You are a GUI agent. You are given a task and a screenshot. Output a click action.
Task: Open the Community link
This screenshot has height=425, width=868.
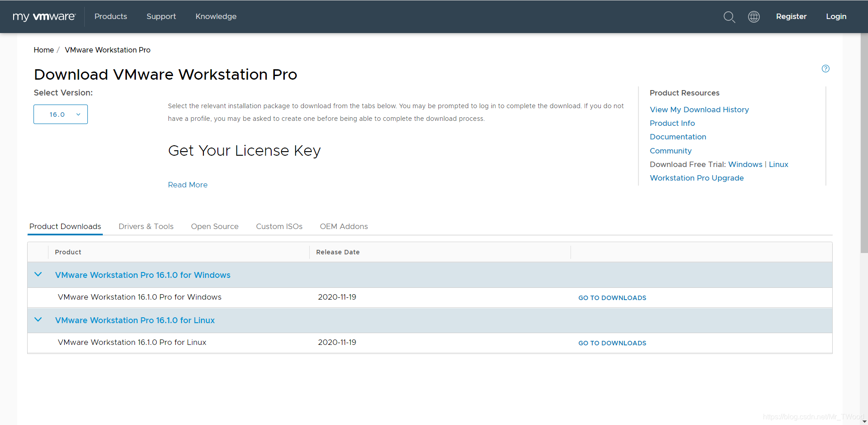[671, 151]
